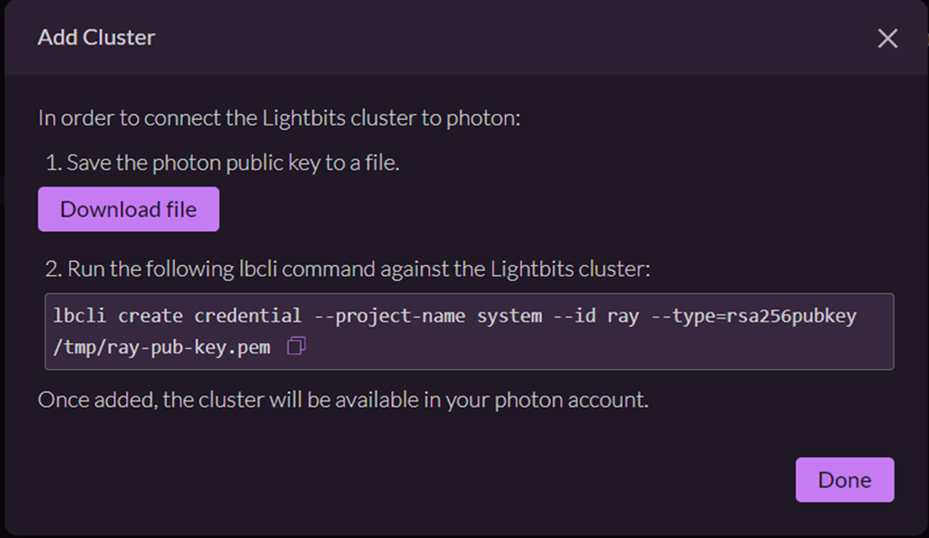Click the 'Once added, the cluster' note
The height and width of the screenshot is (538, 929).
pos(343,400)
